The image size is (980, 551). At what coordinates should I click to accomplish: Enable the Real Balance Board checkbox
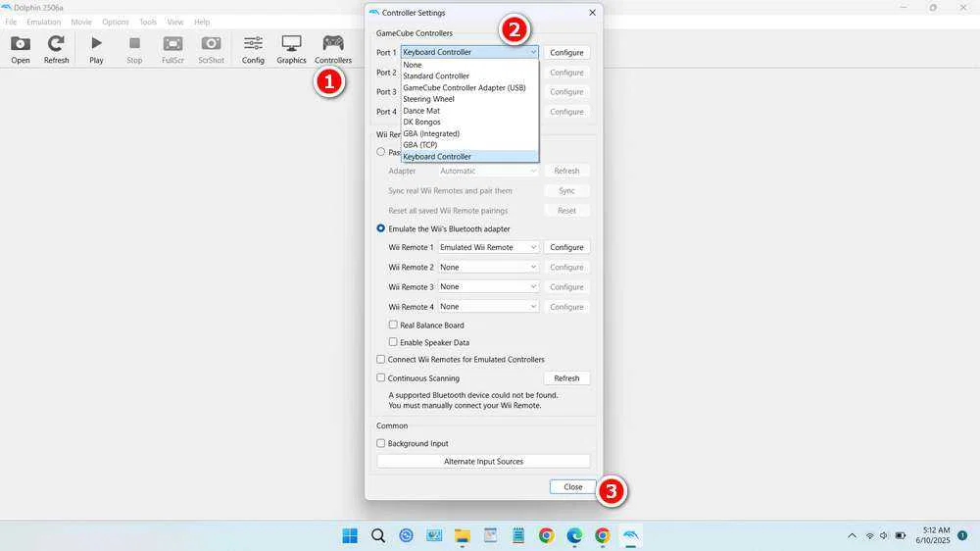[393, 326]
